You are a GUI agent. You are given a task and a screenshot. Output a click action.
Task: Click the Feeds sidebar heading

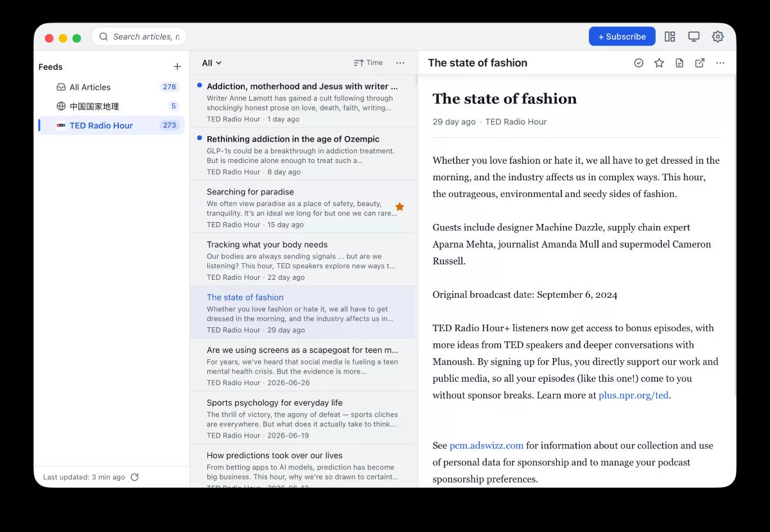point(51,67)
